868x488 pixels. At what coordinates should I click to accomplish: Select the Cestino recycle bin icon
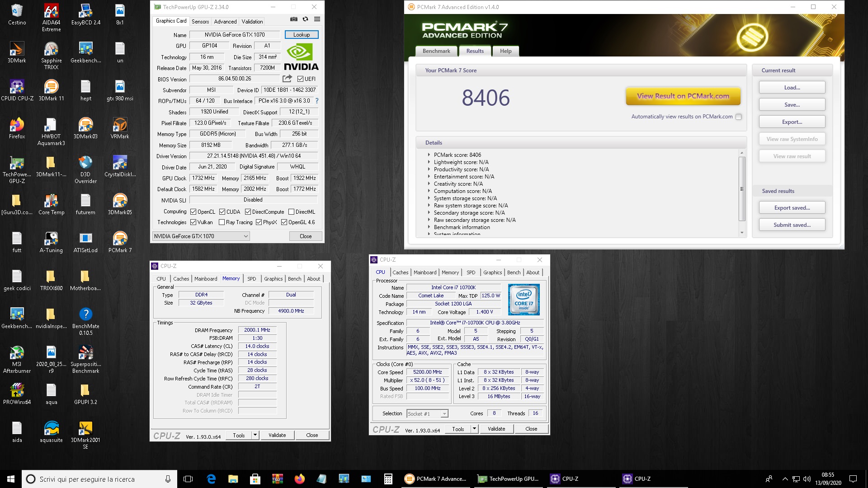[x=17, y=15]
